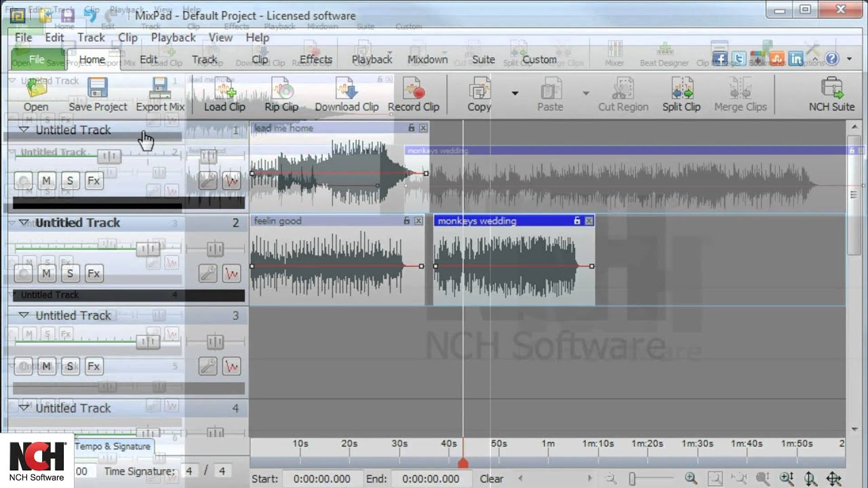
Task: Start recording with Record Clip icon
Action: [x=413, y=88]
